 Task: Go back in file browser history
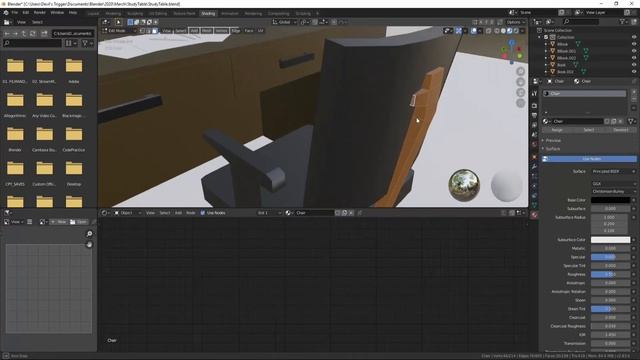[x=7, y=33]
